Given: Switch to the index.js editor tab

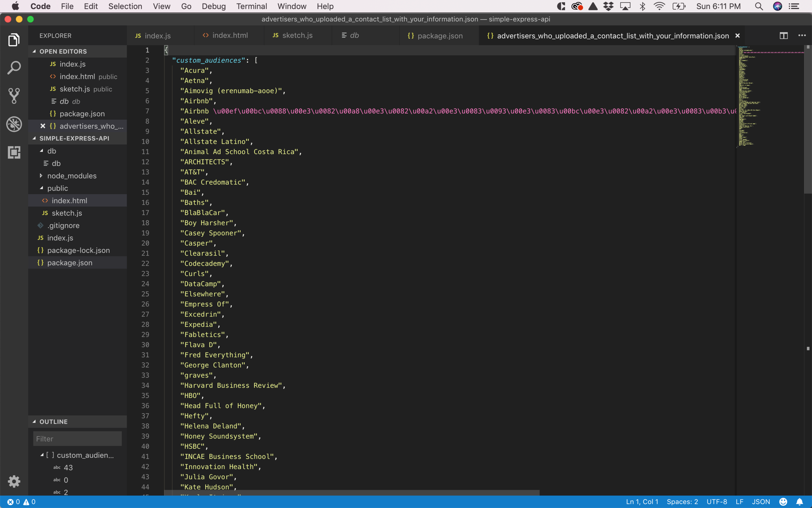Looking at the screenshot, I should point(160,36).
